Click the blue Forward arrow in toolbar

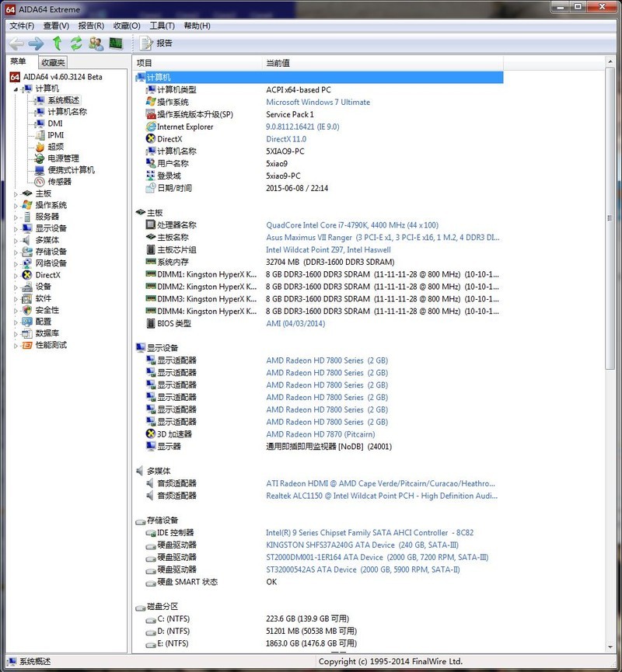tap(36, 44)
